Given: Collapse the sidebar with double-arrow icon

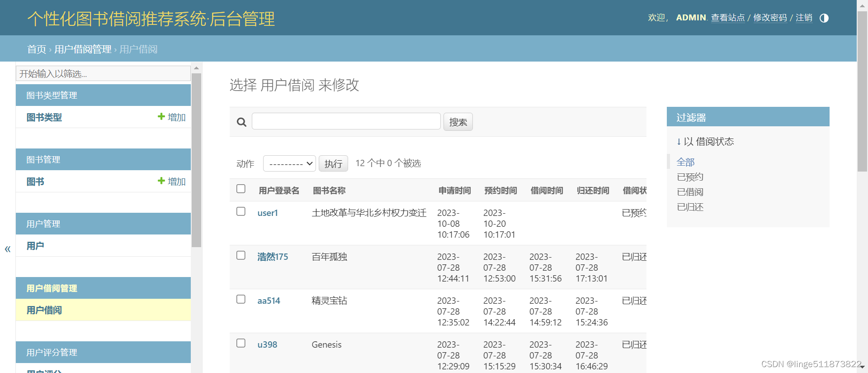Looking at the screenshot, I should pos(8,249).
